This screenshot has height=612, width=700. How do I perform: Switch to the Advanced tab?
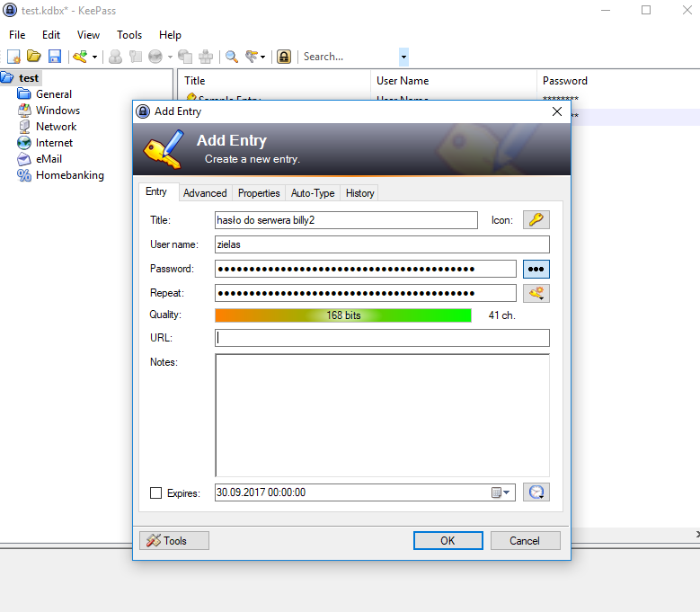point(205,193)
